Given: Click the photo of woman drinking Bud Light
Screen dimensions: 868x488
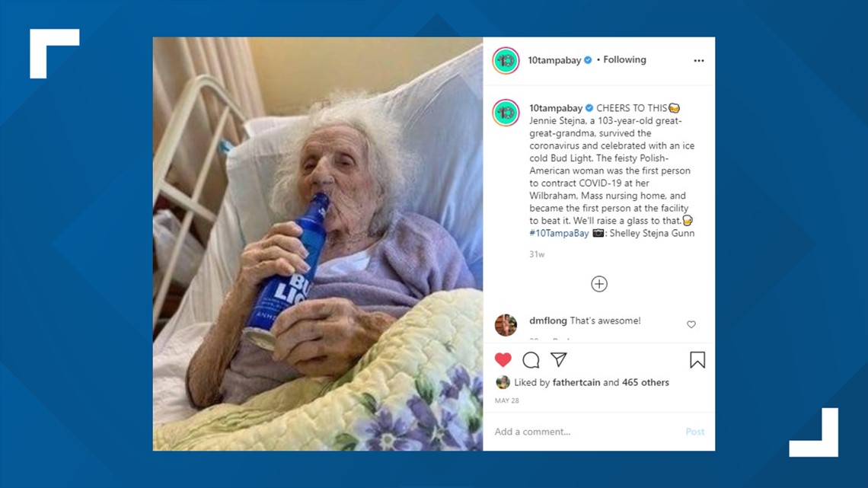Looking at the screenshot, I should pyautogui.click(x=318, y=244).
